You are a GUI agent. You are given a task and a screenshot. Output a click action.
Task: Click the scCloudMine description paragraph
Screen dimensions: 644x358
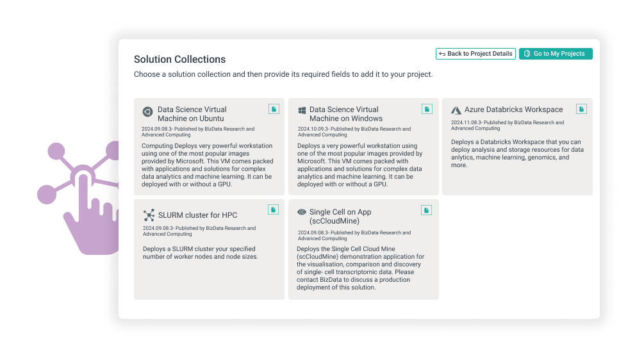tap(361, 268)
